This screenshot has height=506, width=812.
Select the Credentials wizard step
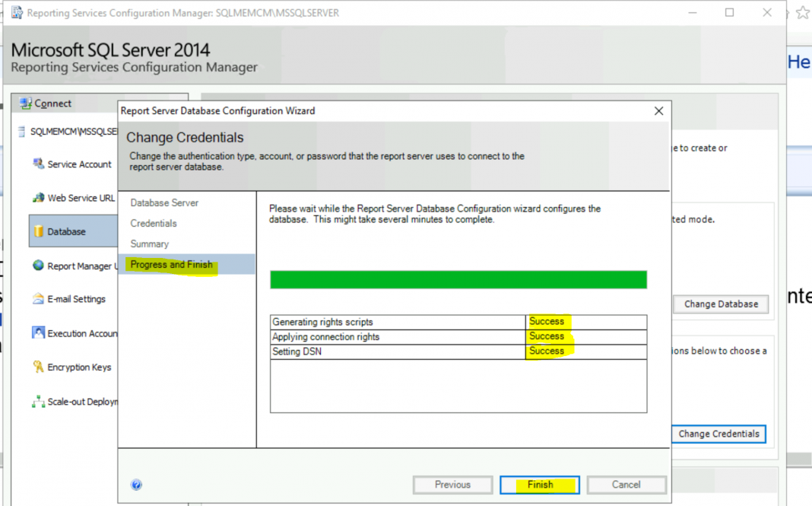[152, 223]
